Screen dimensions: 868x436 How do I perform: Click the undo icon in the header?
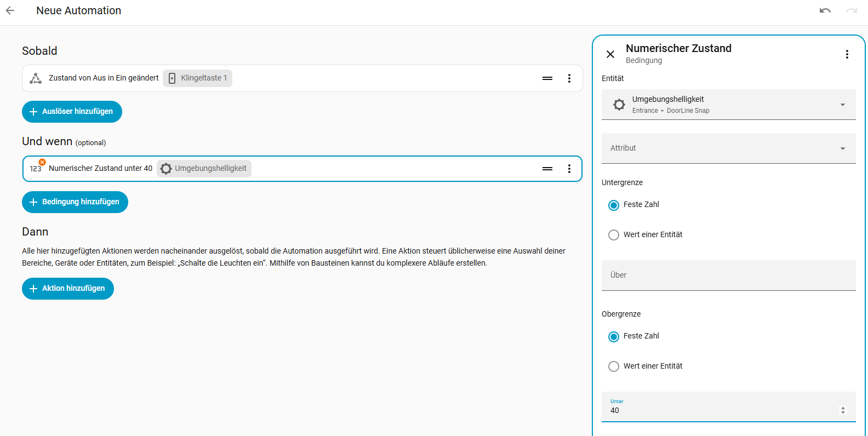pyautogui.click(x=825, y=10)
